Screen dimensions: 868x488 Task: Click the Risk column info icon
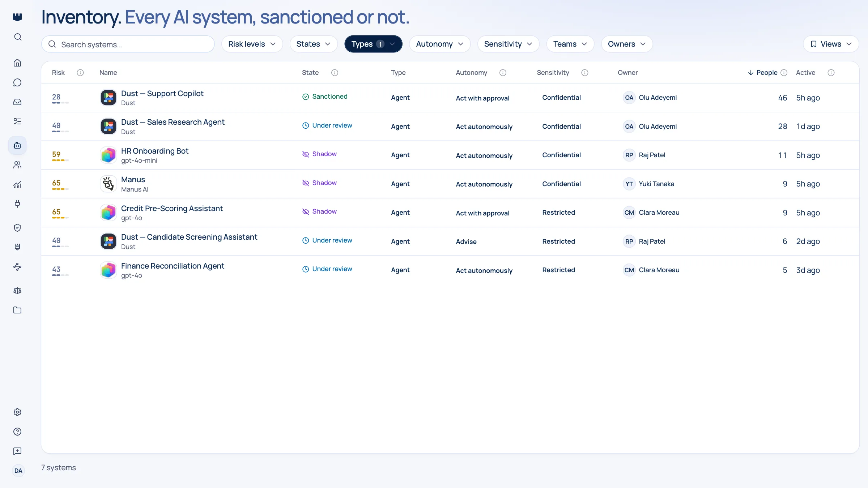pyautogui.click(x=80, y=73)
